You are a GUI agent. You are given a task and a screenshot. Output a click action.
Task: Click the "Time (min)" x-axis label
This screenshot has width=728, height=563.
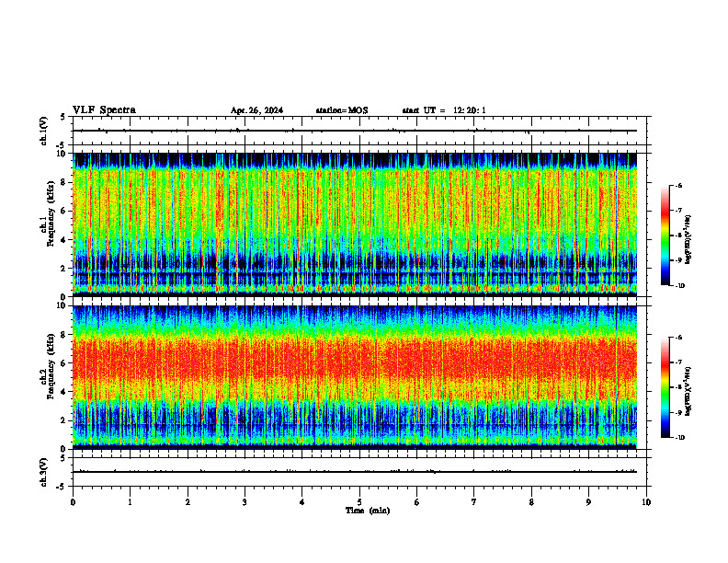[x=368, y=511]
